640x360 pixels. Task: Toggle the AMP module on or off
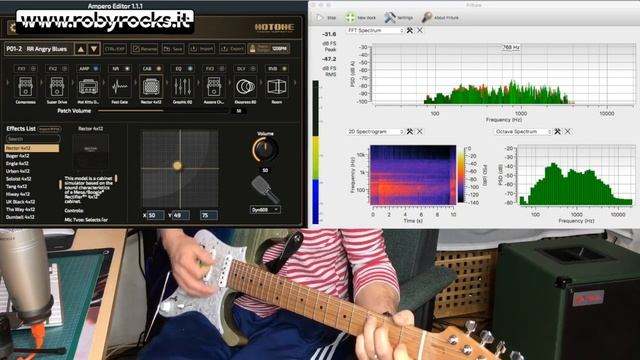(x=96, y=69)
